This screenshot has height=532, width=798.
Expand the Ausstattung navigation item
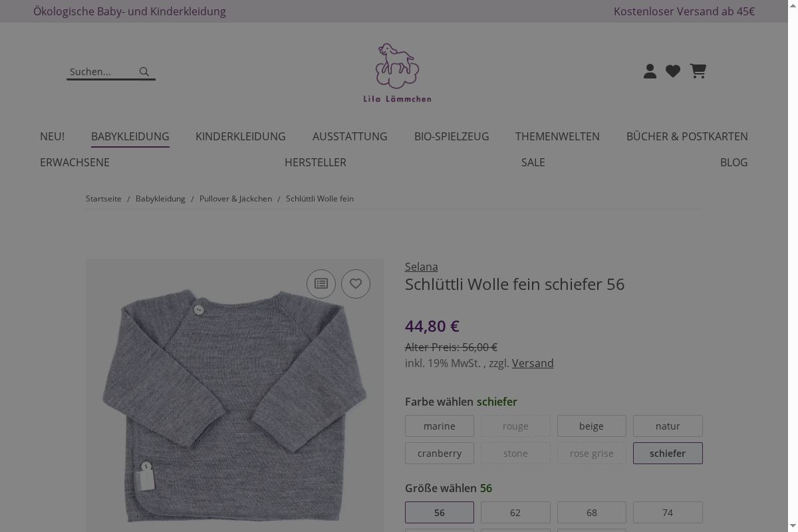[x=350, y=136]
